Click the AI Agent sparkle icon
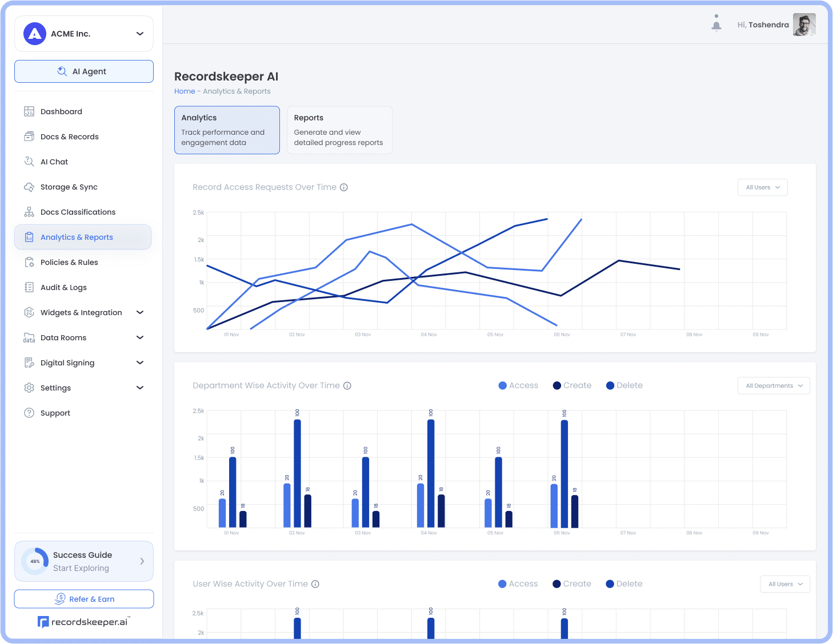Image resolution: width=833 pixels, height=644 pixels. pos(62,71)
